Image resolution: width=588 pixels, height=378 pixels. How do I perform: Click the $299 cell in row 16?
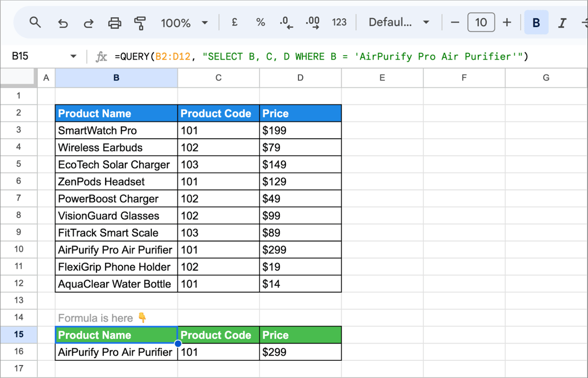(x=300, y=352)
